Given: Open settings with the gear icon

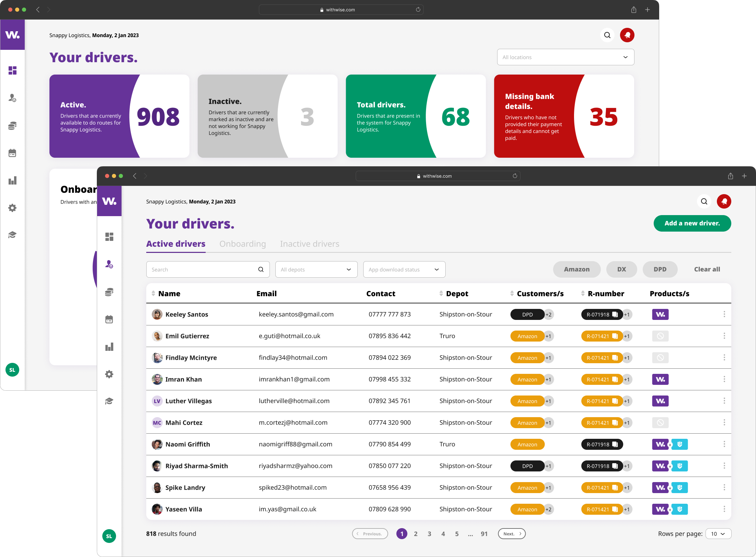Looking at the screenshot, I should [109, 374].
